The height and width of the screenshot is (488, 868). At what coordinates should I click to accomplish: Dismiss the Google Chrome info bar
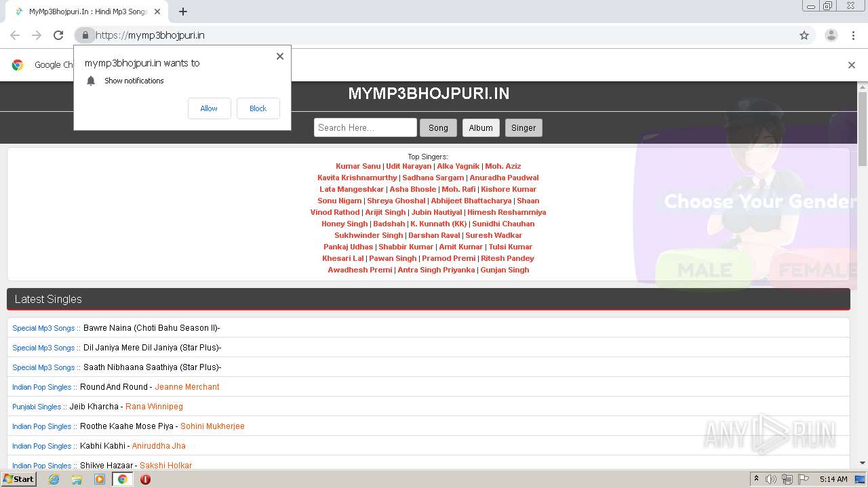point(852,65)
